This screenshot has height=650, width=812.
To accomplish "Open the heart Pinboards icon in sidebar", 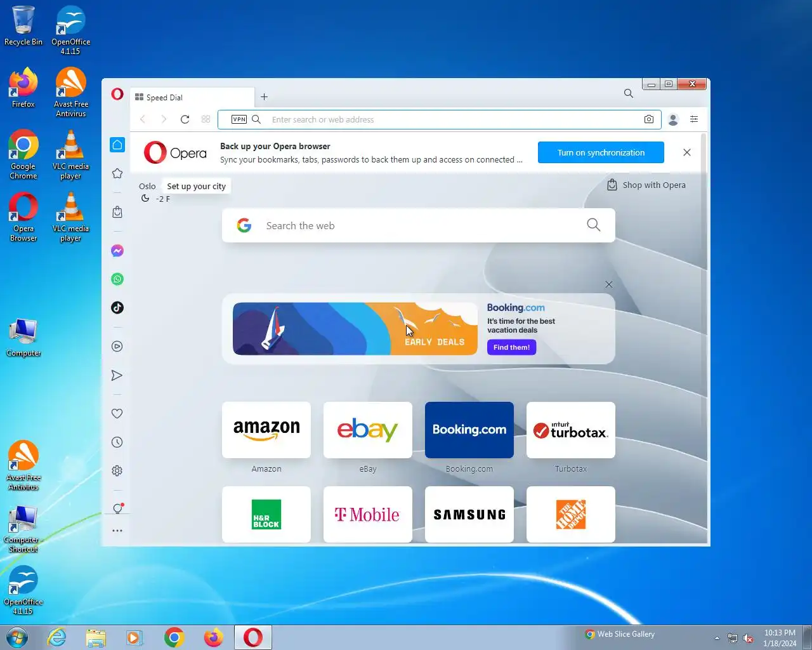I will click(117, 414).
